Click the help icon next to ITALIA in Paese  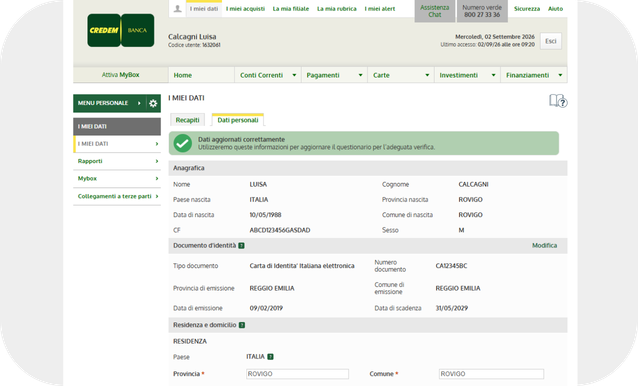[270, 357]
